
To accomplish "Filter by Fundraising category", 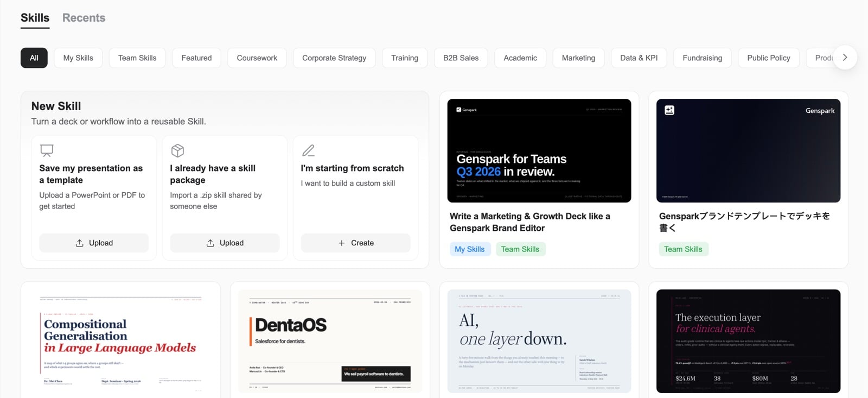I will click(703, 58).
